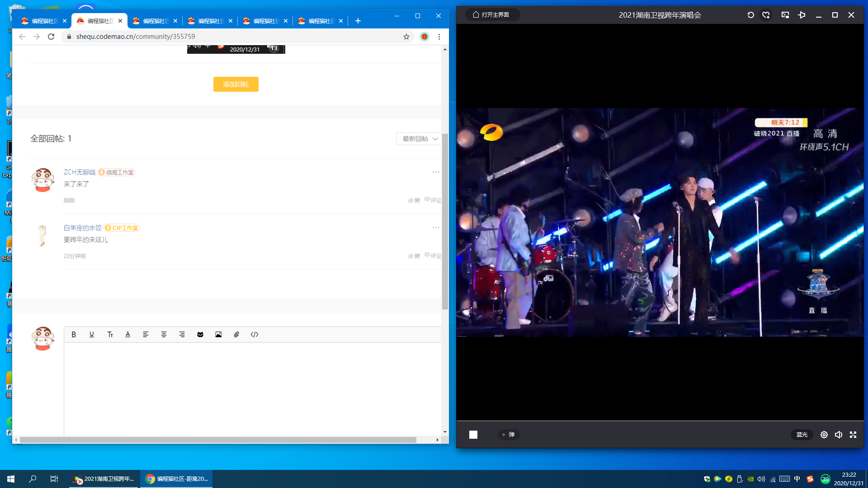Viewport: 868px width, 488px height.
Task: Like the reply by 白羊座的水饺
Action: click(414, 256)
